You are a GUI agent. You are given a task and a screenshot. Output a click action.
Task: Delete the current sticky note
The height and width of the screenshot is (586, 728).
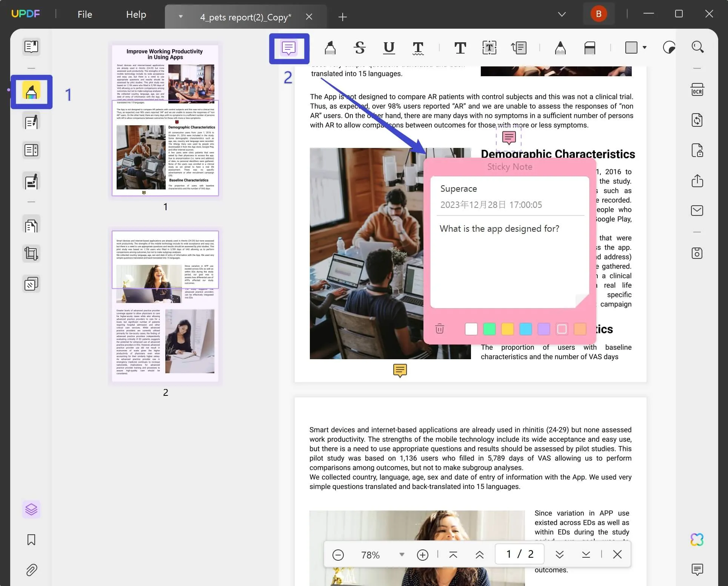(440, 328)
